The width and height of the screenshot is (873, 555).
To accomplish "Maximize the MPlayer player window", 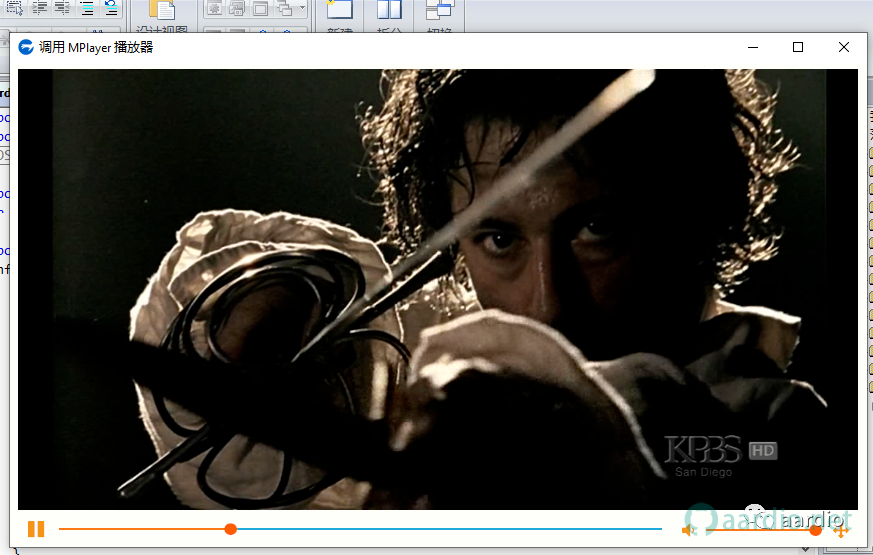I will pos(798,47).
